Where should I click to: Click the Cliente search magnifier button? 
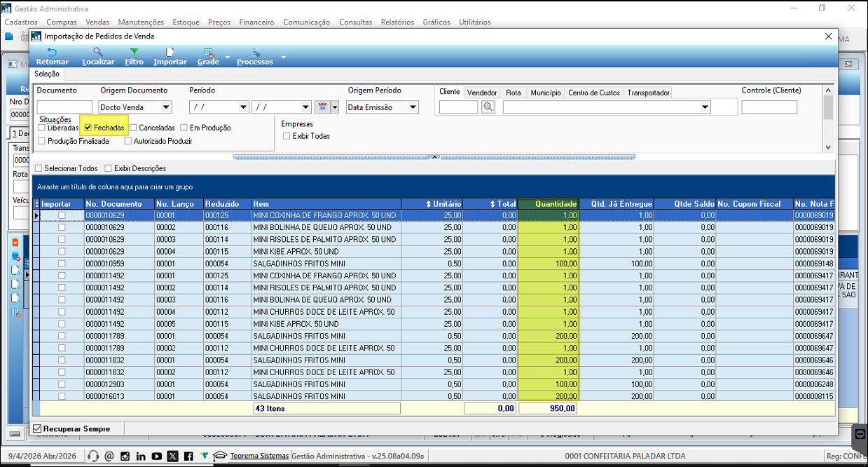(488, 107)
